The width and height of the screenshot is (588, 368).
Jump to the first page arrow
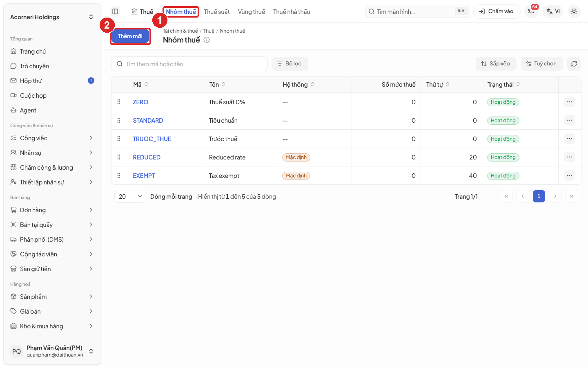pos(506,196)
